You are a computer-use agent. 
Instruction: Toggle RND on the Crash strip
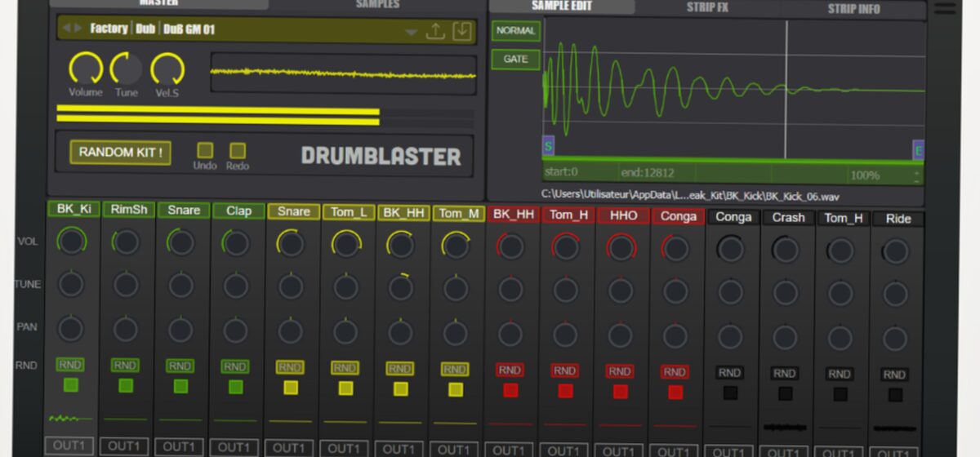tap(785, 373)
